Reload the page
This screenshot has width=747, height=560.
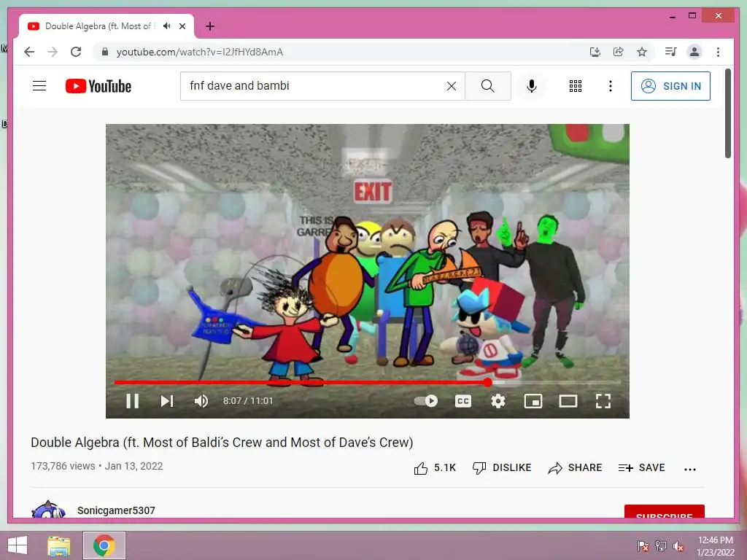(x=76, y=52)
